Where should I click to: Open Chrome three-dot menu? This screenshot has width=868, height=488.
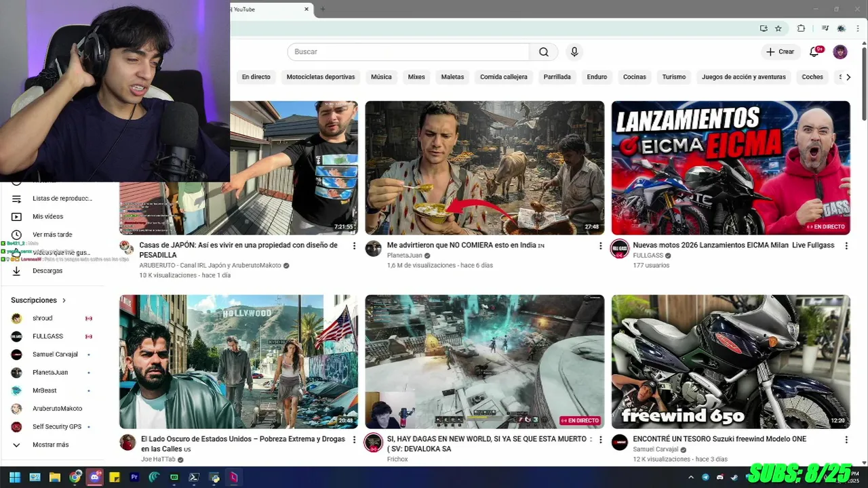click(858, 28)
